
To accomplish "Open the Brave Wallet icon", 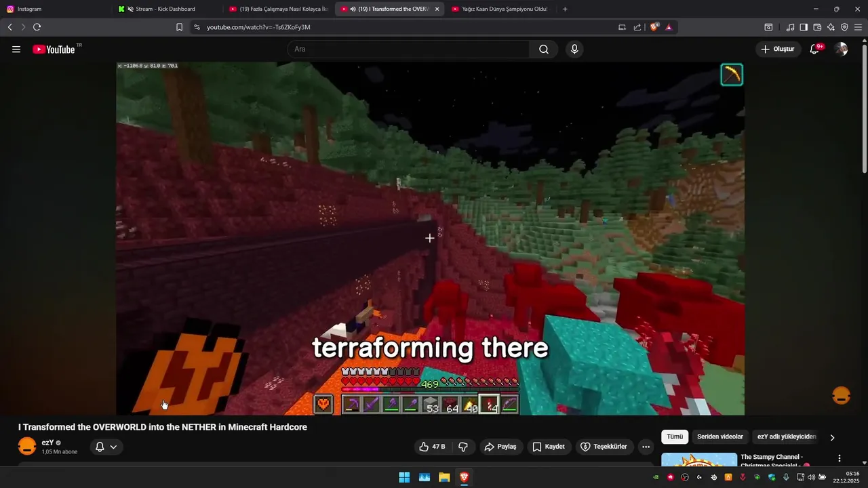I will tap(817, 27).
